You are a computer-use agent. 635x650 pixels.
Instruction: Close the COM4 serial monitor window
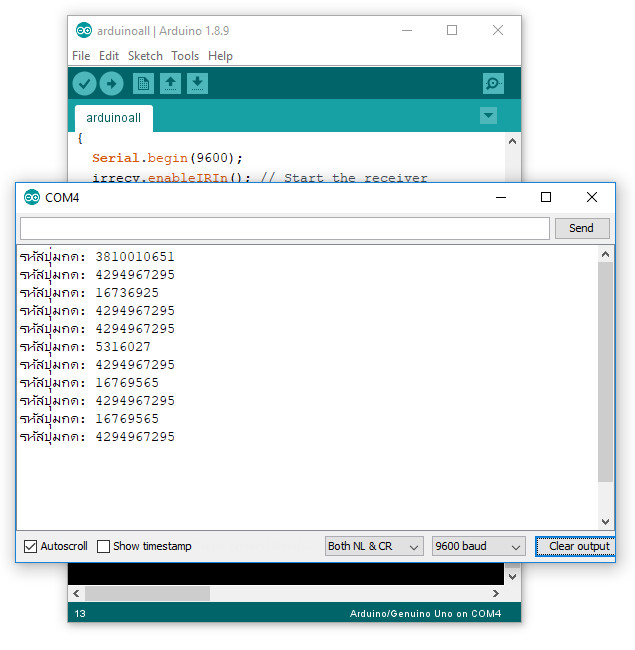pos(592,197)
